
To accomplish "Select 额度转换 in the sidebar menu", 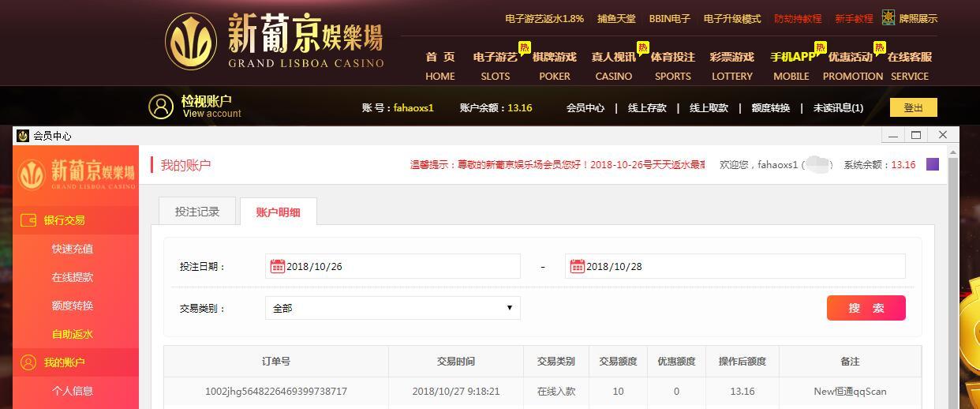I will (73, 306).
